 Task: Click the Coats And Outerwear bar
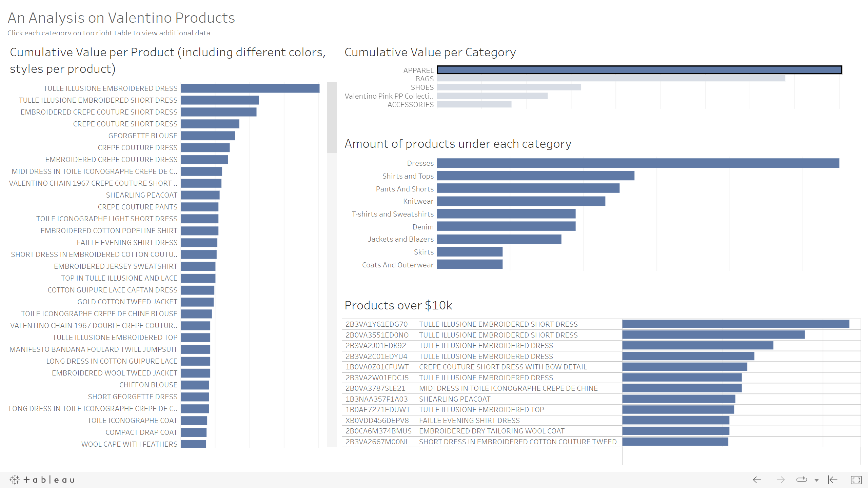click(x=470, y=264)
